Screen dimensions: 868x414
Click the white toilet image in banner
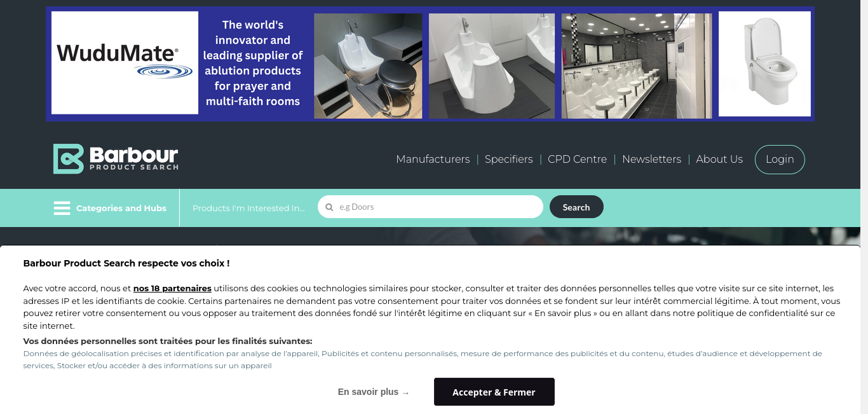(x=764, y=64)
